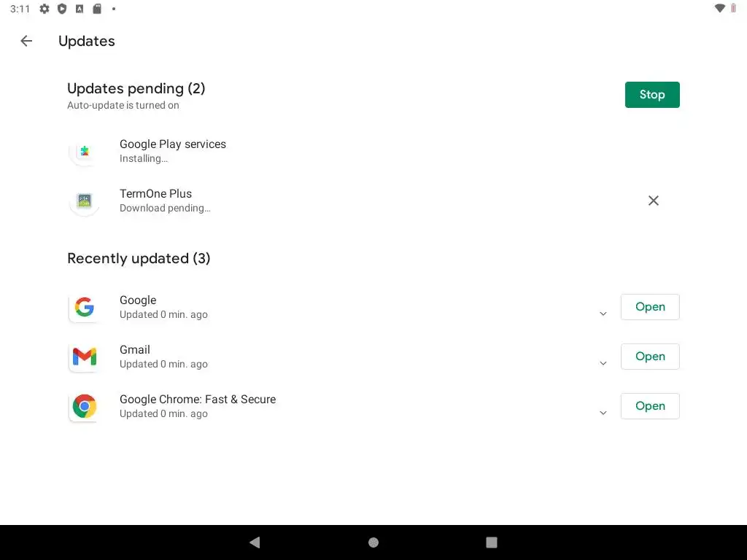Tap the "Download pending..." status text
Image resolution: width=747 pixels, height=560 pixels.
(x=165, y=208)
